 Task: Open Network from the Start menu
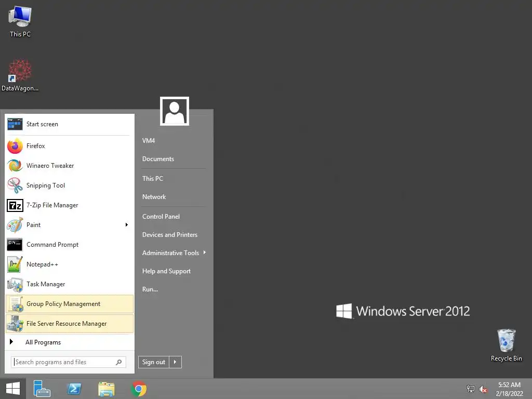(x=154, y=197)
